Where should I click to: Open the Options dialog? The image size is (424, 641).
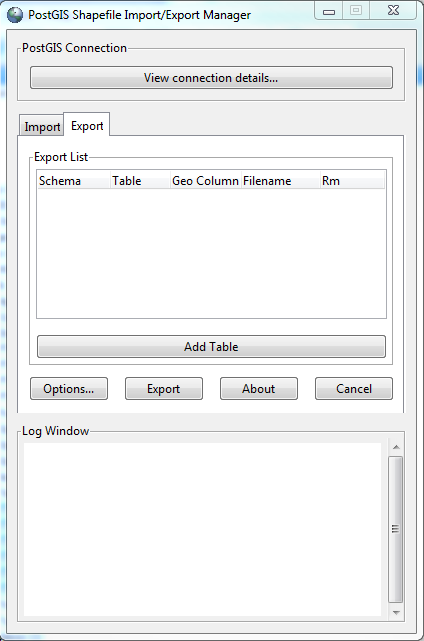[69, 388]
